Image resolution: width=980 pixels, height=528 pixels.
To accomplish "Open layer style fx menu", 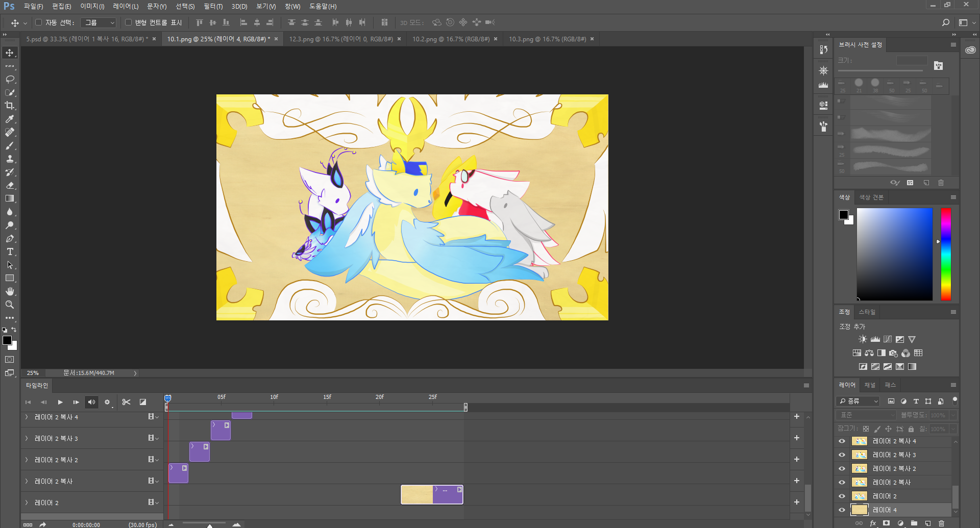I will click(x=873, y=523).
